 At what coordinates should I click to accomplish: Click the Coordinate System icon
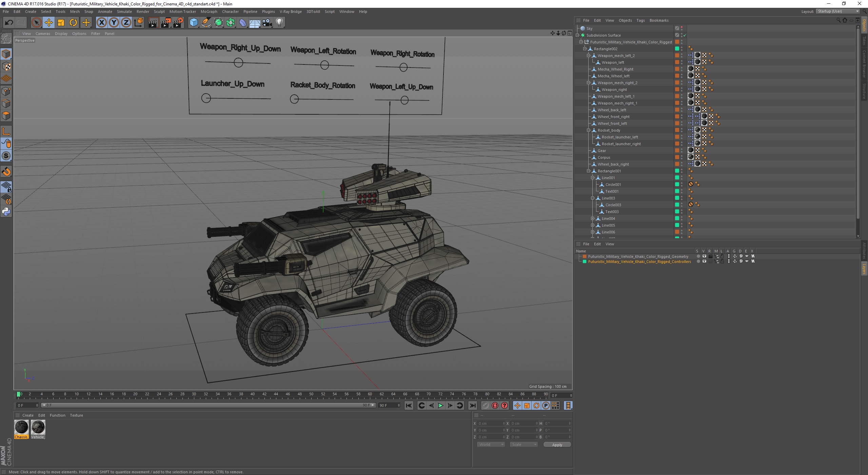pos(139,23)
